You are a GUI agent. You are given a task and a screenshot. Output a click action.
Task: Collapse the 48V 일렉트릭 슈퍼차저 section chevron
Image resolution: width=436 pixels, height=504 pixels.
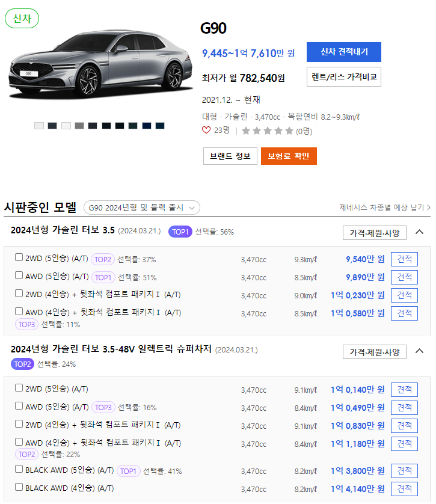point(419,351)
